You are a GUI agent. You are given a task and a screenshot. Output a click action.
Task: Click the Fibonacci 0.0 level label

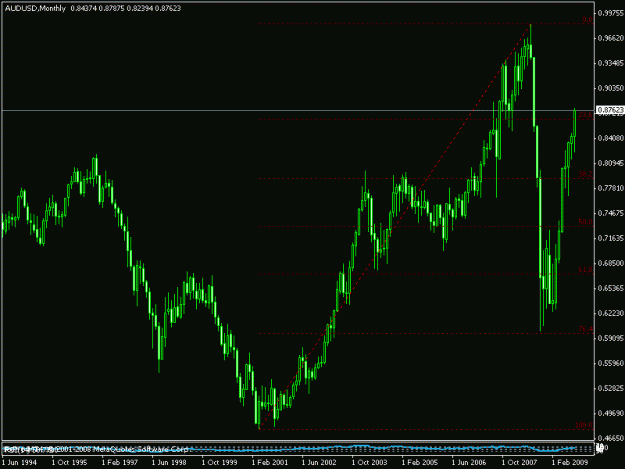coord(588,20)
